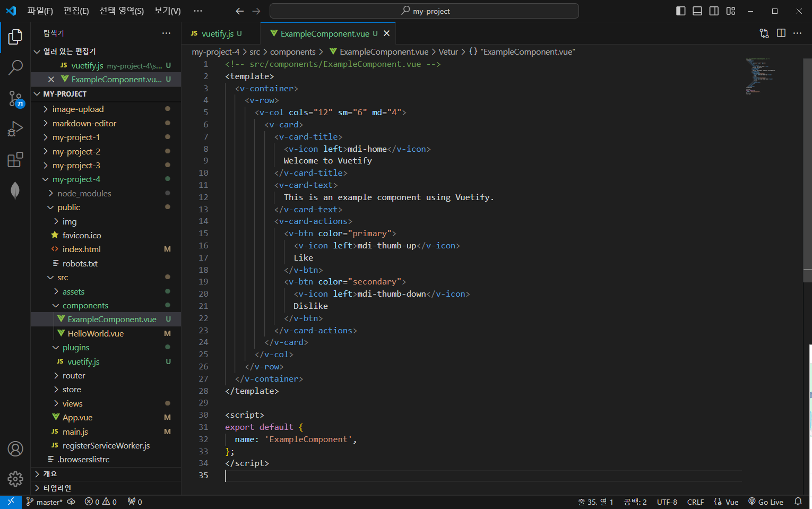Image resolution: width=812 pixels, height=509 pixels.
Task: Open the 파일(F) menu
Action: [40, 11]
